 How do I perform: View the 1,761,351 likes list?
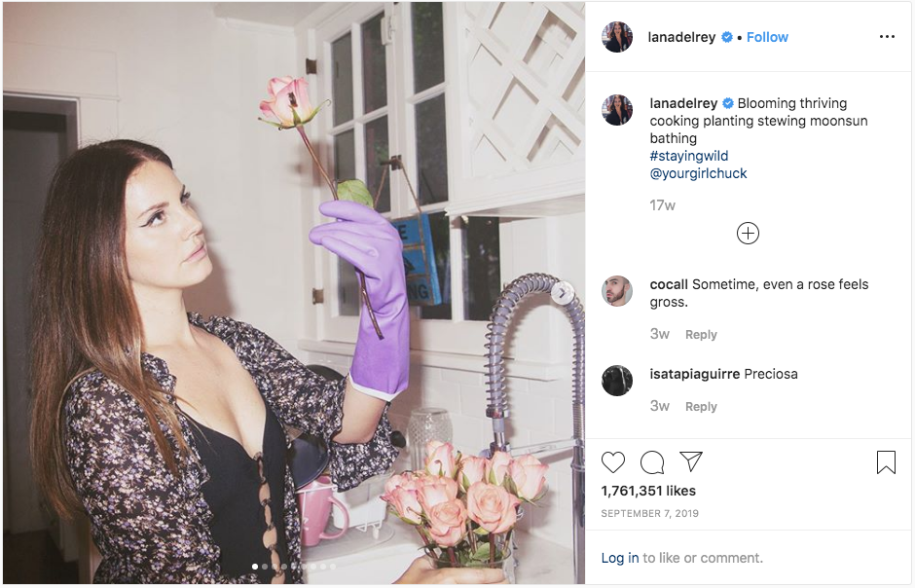648,491
